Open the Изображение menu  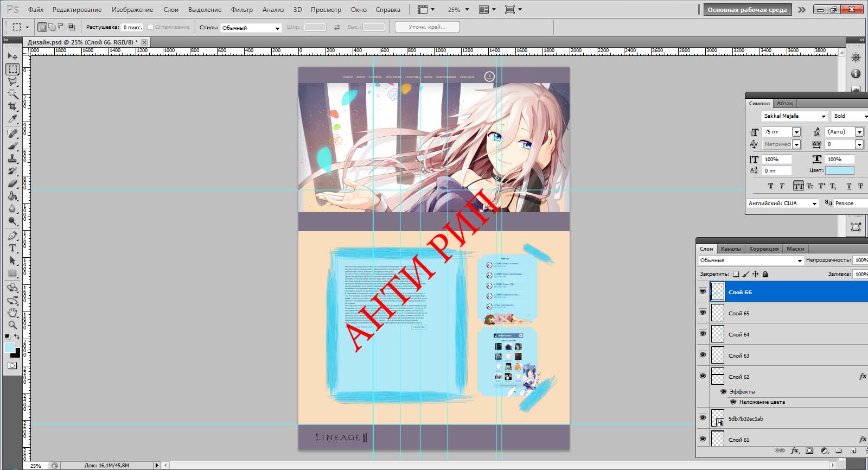(x=132, y=10)
